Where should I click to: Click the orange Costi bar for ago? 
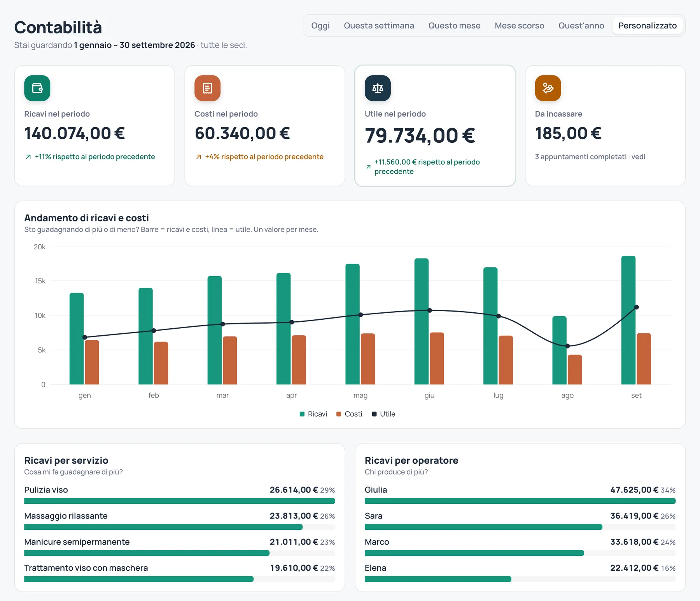(x=575, y=370)
